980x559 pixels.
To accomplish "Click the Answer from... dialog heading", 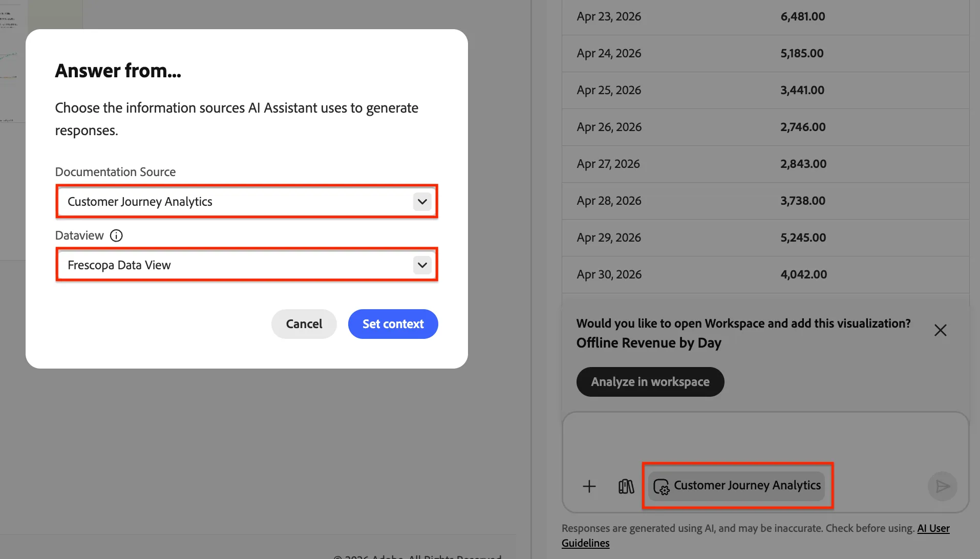I will pos(118,71).
